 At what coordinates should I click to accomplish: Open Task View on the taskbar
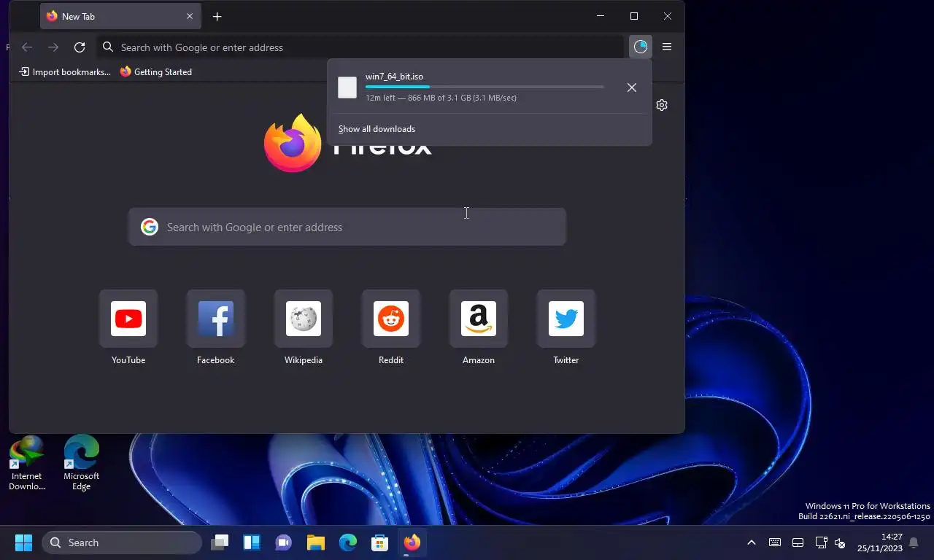[x=220, y=542]
